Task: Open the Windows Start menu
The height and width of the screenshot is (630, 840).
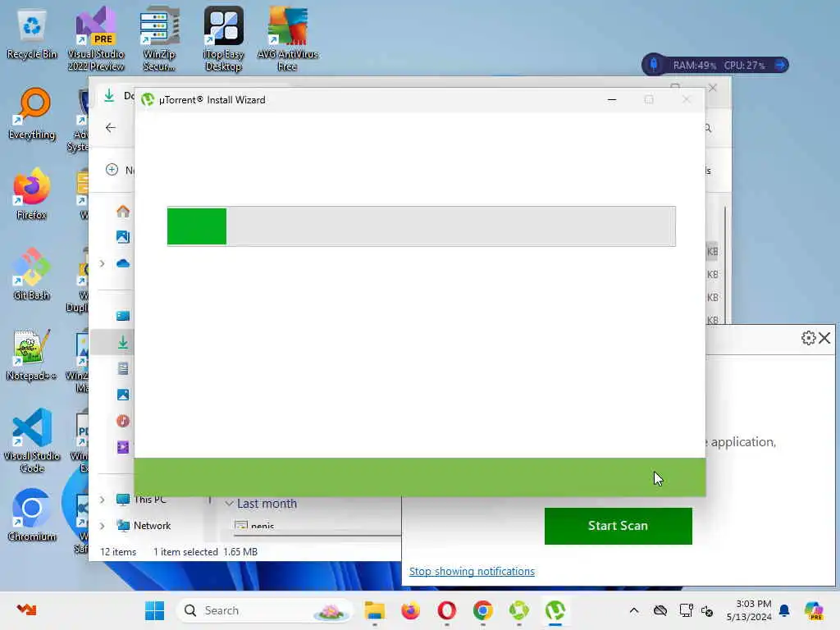Action: click(155, 610)
